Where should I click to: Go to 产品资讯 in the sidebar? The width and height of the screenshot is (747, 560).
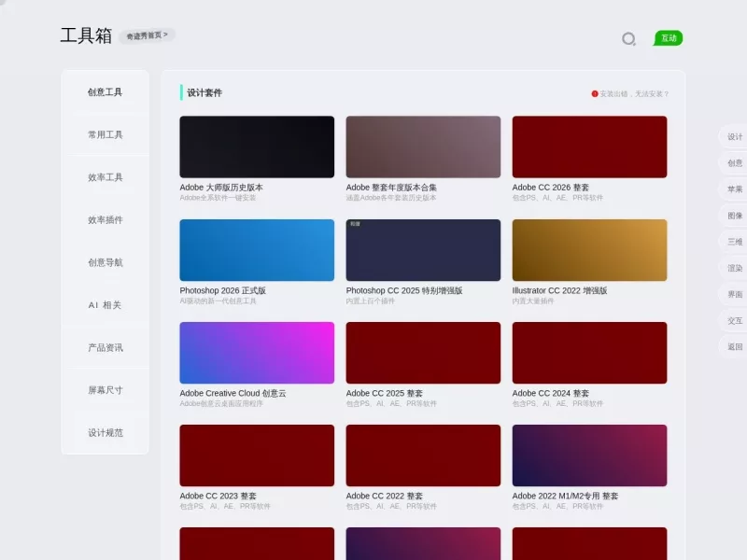pyautogui.click(x=105, y=347)
